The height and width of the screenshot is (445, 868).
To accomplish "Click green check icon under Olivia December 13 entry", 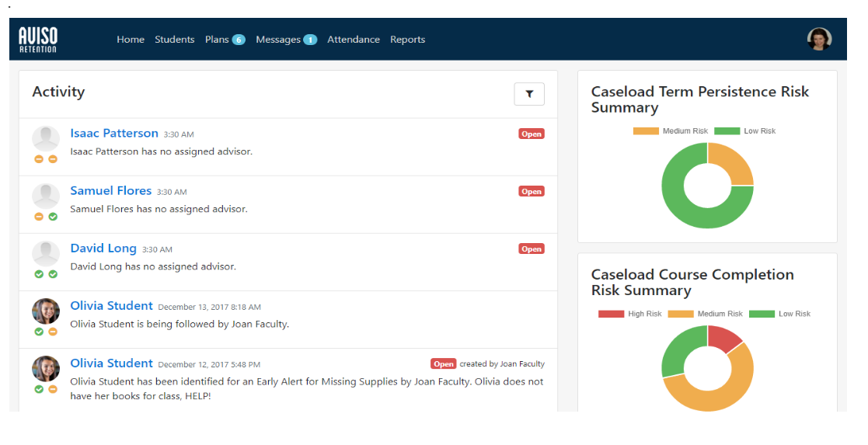I will pos(39,332).
